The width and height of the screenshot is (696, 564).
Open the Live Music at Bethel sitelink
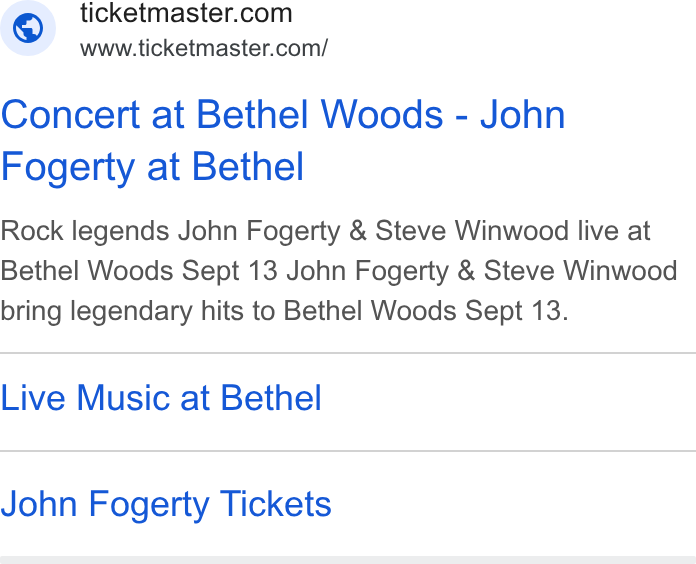161,397
